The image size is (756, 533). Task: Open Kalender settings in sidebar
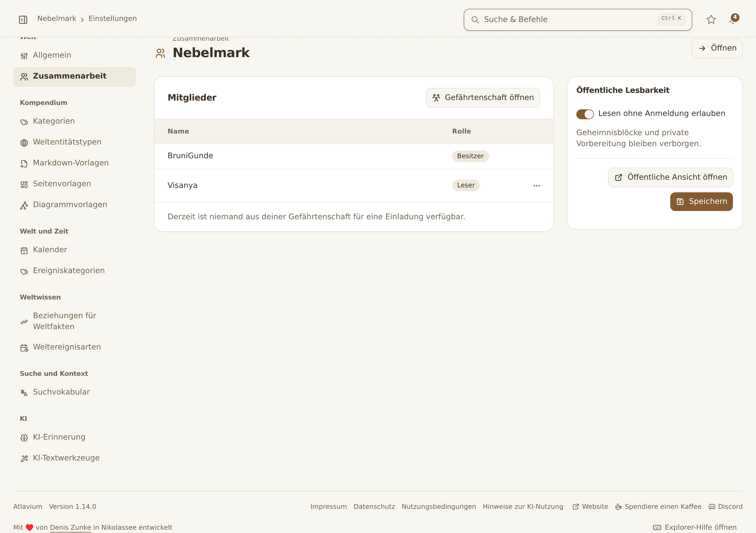pos(75,250)
